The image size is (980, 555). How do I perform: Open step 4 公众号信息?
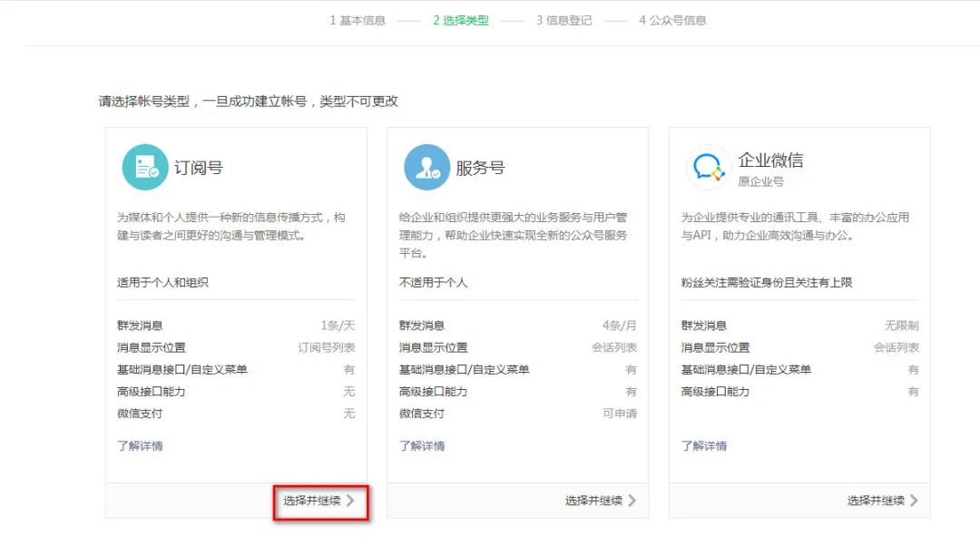click(672, 20)
